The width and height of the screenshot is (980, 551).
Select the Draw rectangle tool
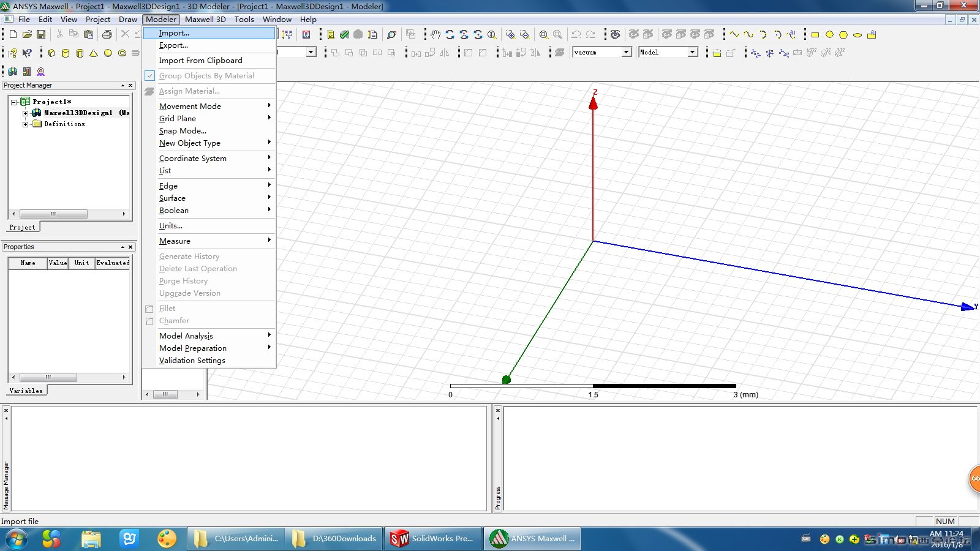coord(815,34)
